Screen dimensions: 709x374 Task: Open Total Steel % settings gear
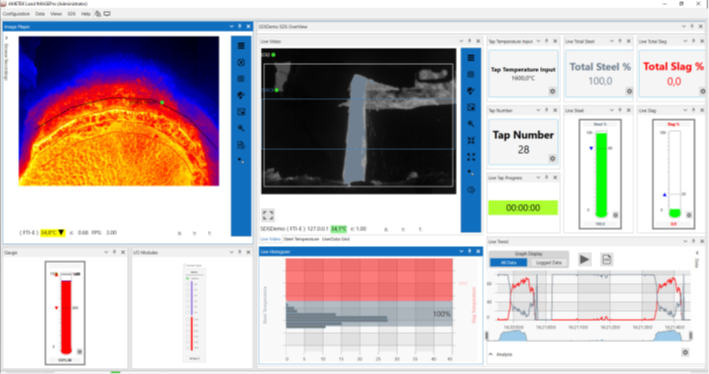629,91
